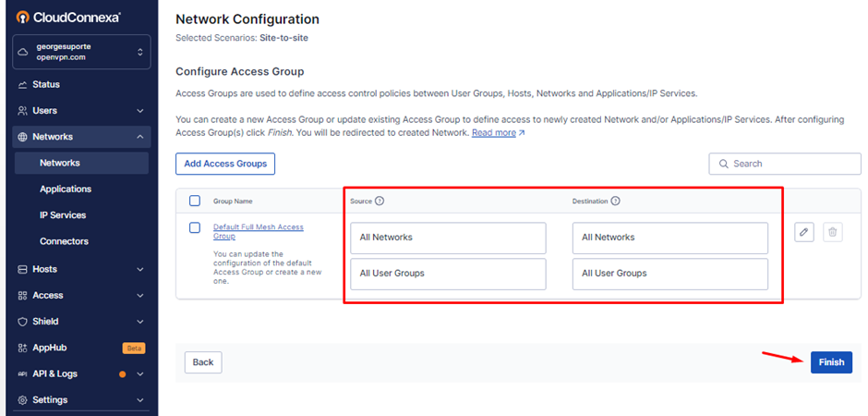Toggle the select-all checkbox in table header
868x416 pixels.
click(x=195, y=201)
